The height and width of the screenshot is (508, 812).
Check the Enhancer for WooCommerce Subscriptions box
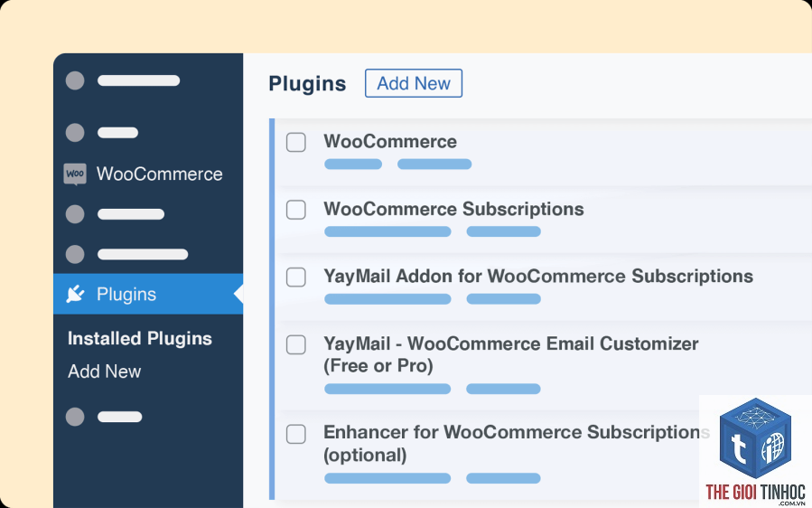coord(296,434)
